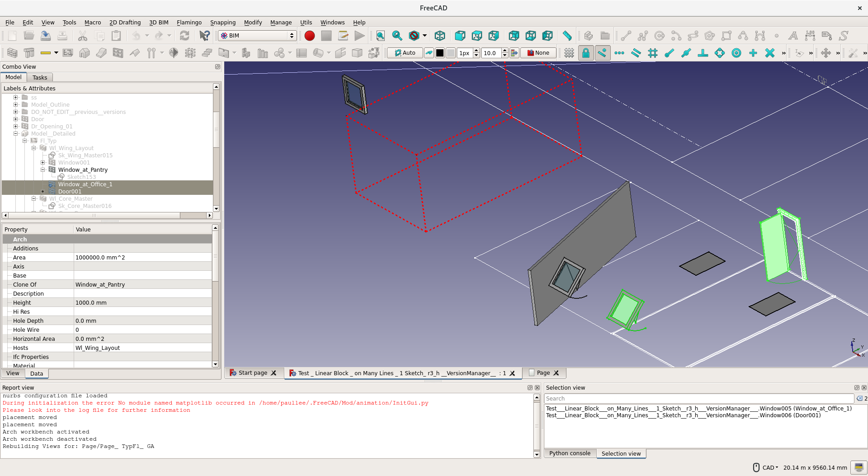Click the Fit Selection zoom icon
This screenshot has height=476, width=868.
pos(397,36)
